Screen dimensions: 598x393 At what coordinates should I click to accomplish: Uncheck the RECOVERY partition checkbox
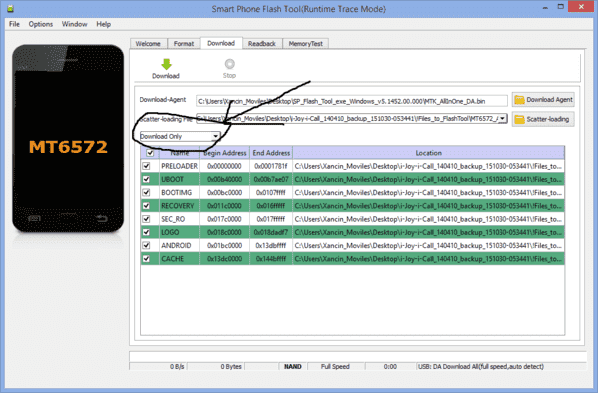[146, 206]
